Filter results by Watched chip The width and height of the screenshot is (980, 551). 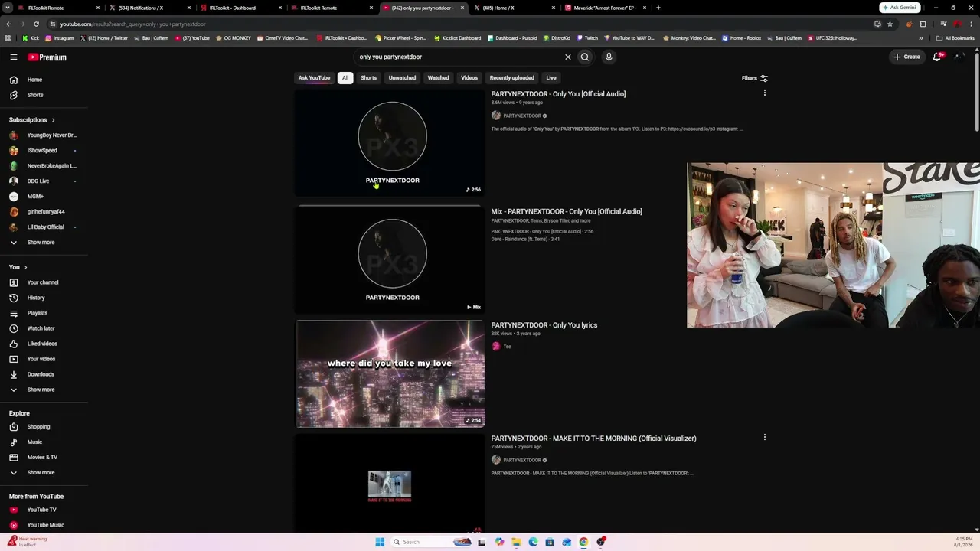(438, 77)
